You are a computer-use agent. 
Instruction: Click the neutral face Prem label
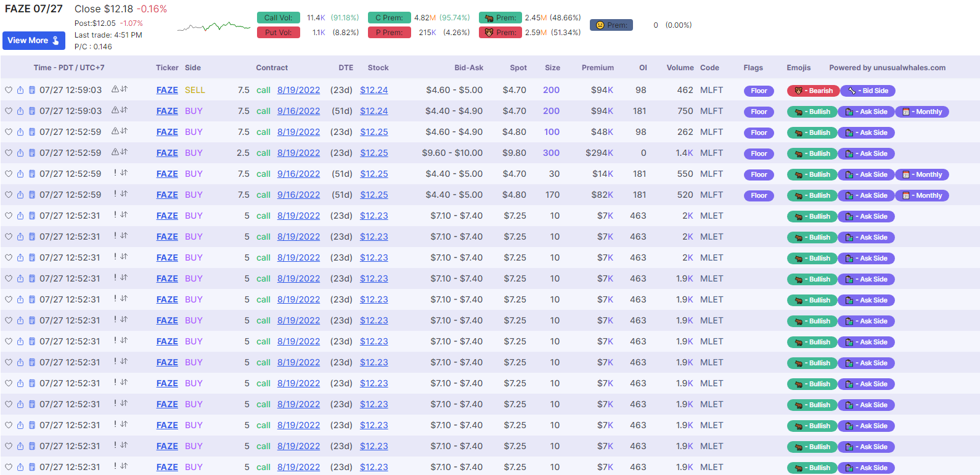(x=611, y=25)
